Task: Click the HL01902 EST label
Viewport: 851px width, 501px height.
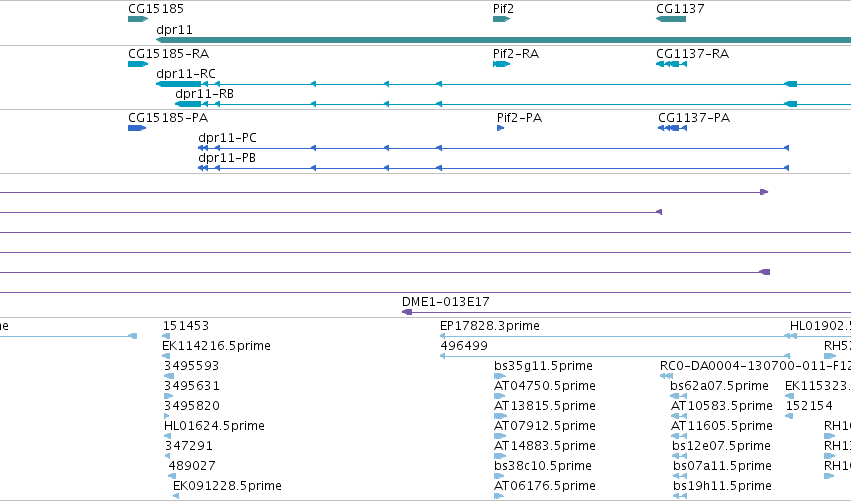Action: [820, 326]
